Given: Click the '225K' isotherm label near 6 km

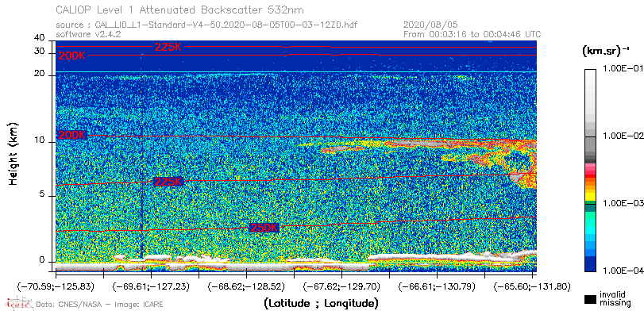Looking at the screenshot, I should pyautogui.click(x=168, y=182).
